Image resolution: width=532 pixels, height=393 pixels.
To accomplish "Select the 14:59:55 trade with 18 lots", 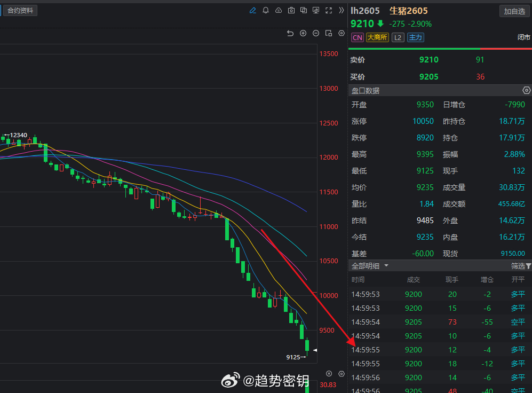I will click(440, 364).
